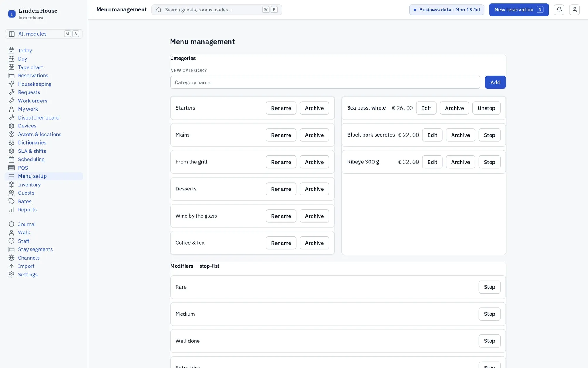Open the Today module
Image resolution: width=588 pixels, height=368 pixels.
[x=44, y=51]
